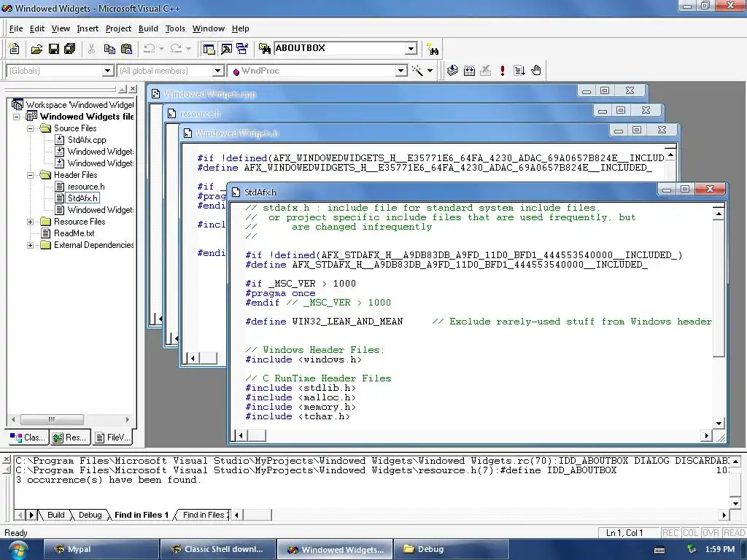The width and height of the screenshot is (747, 560).
Task: Open the ABOUTBOX find combo dropdown
Action: pyautogui.click(x=411, y=48)
